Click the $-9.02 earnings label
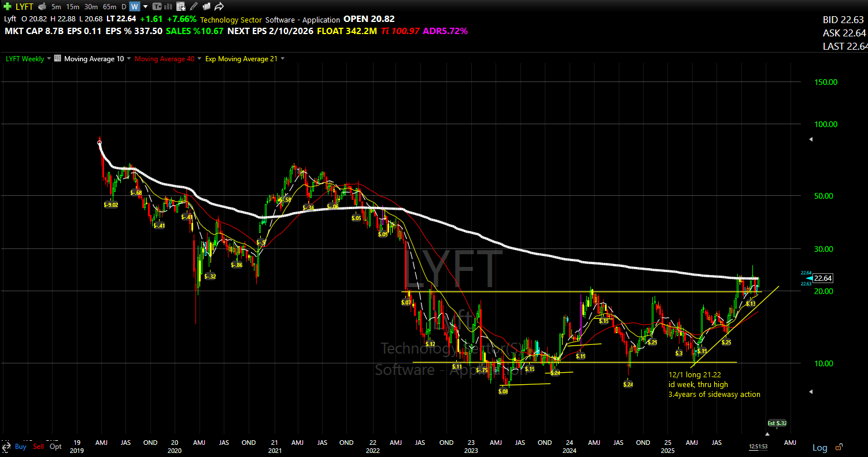 [x=111, y=205]
